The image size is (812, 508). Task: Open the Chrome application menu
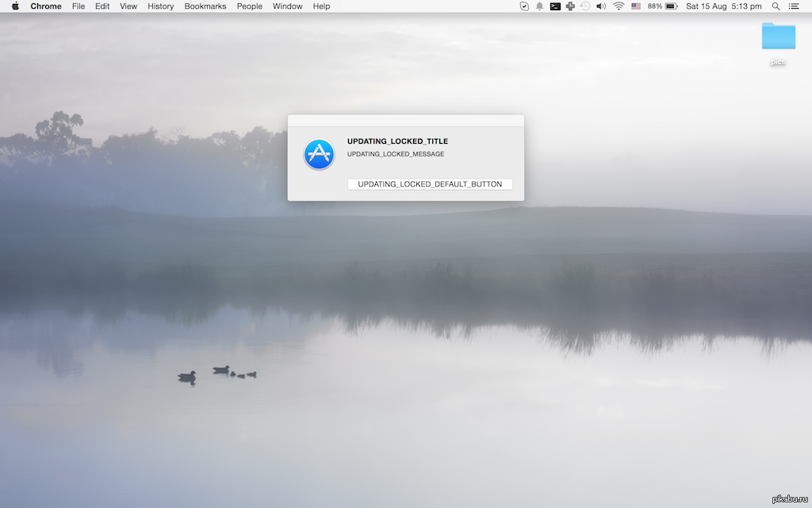46,6
